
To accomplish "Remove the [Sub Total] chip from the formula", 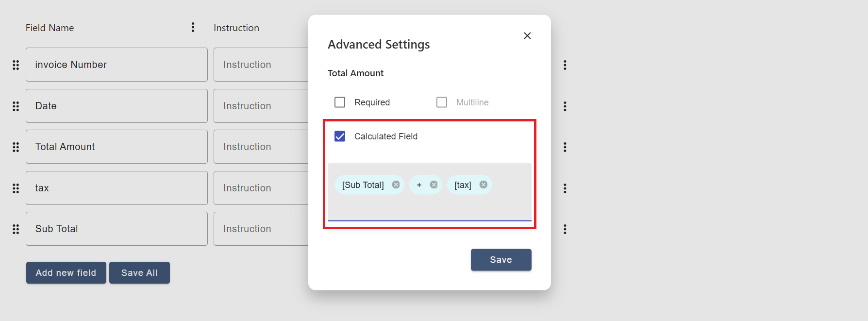I will click(x=395, y=185).
